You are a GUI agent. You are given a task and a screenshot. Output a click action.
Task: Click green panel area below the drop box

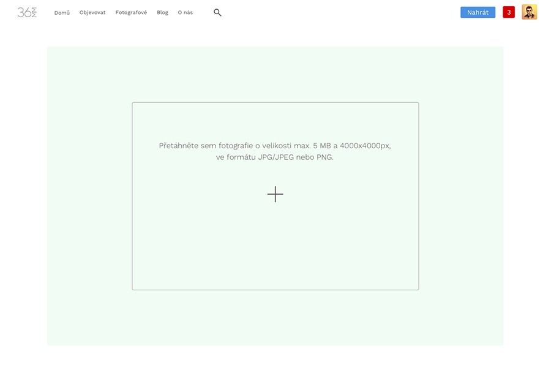tap(275, 318)
